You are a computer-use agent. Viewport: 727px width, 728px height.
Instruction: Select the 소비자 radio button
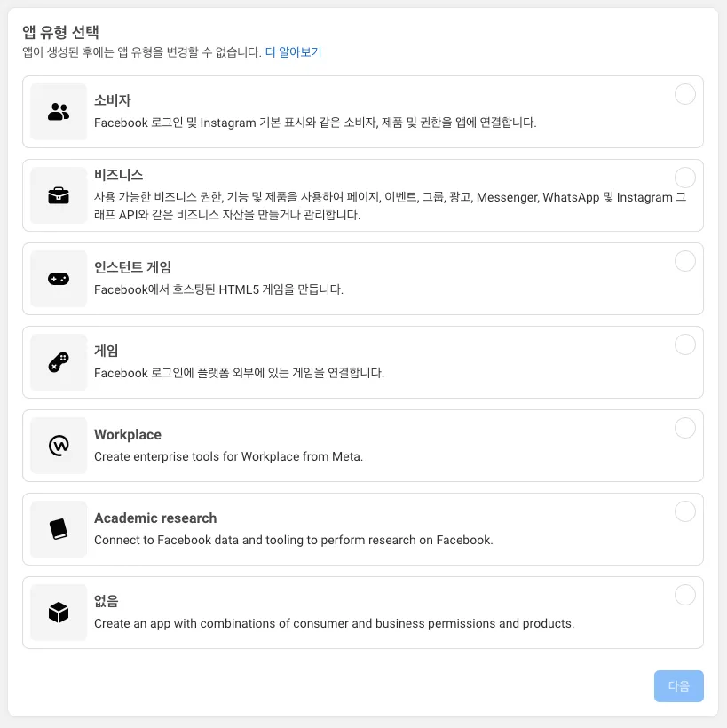coord(685,94)
